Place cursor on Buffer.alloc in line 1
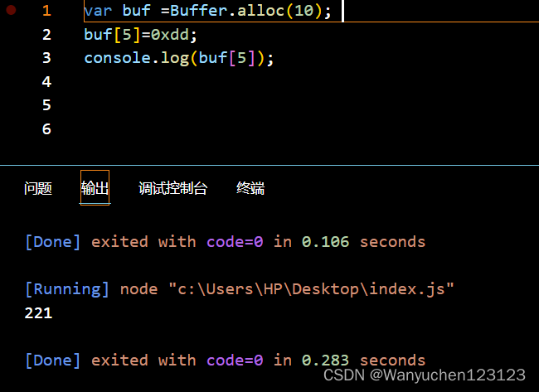Image resolution: width=539 pixels, height=392 pixels. point(227,11)
